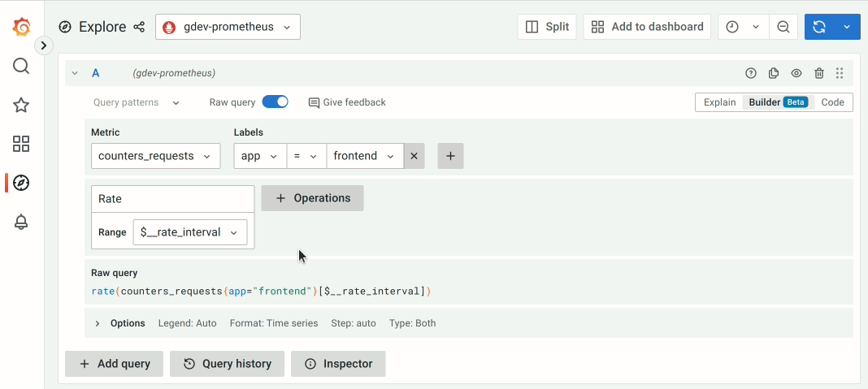Click the zoom out time range icon
Image resolution: width=868 pixels, height=389 pixels.
click(783, 27)
